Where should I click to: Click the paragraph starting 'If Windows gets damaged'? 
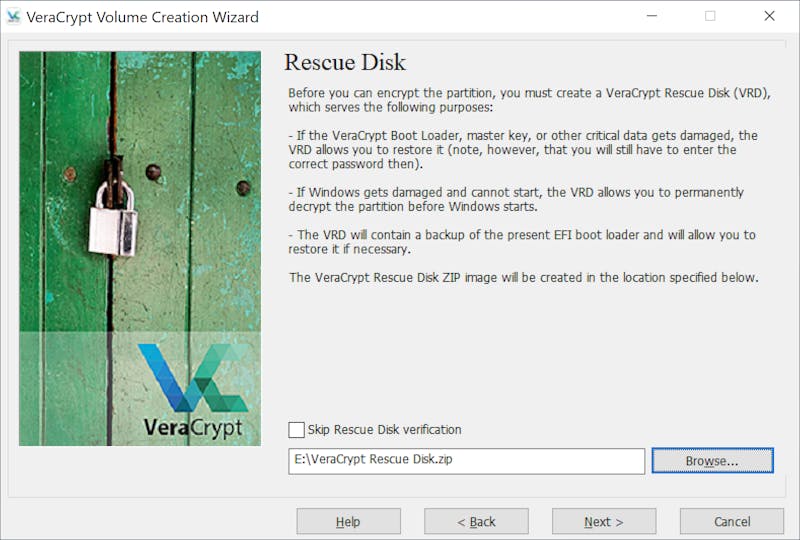[516, 200]
